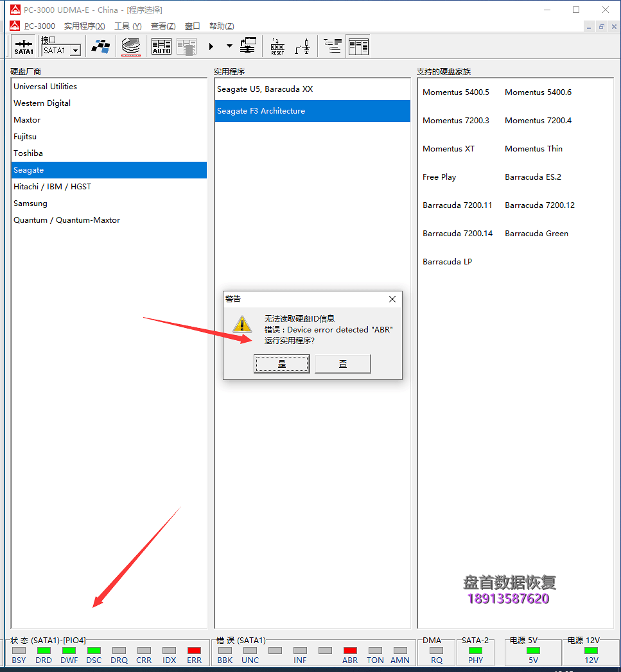Close the 警告 warning dialog
621x672 pixels.
point(392,299)
